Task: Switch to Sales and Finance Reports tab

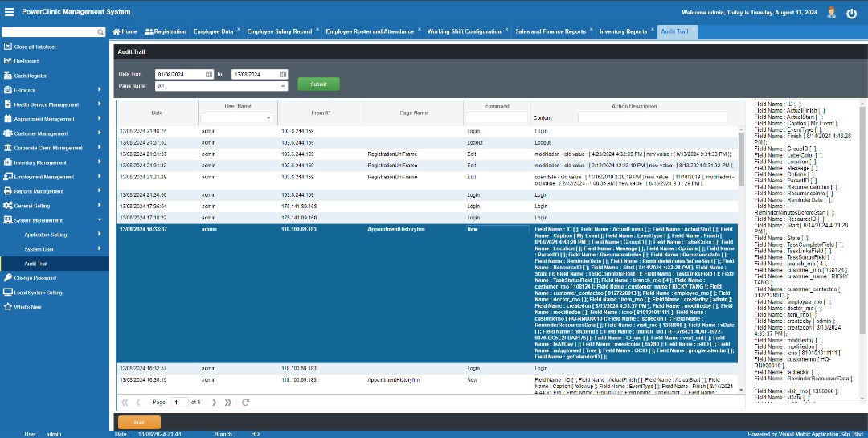Action: (x=551, y=31)
